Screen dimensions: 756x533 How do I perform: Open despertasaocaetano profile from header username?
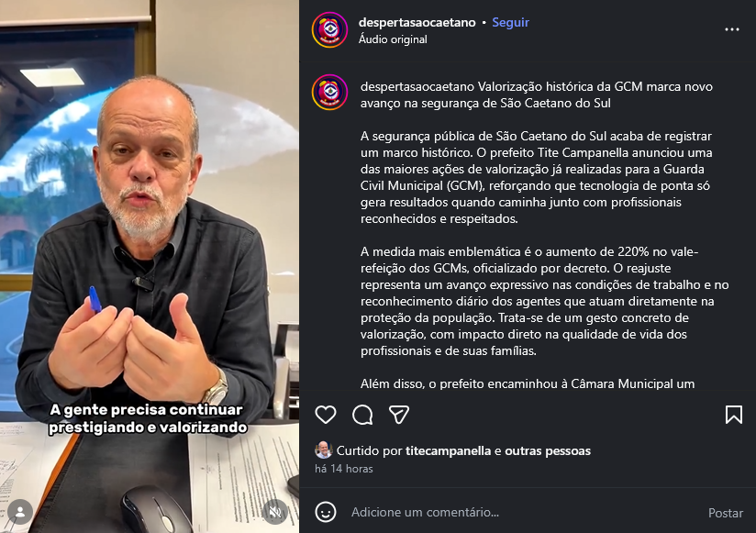pyautogui.click(x=417, y=22)
